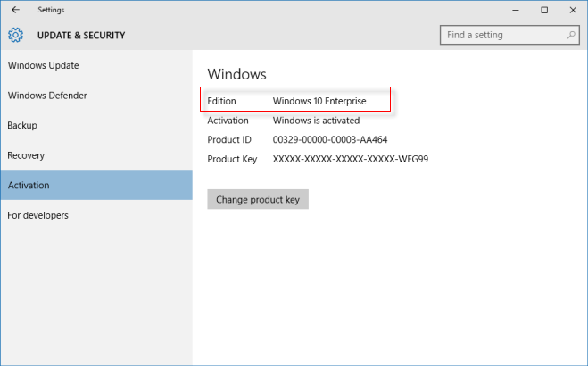The image size is (588, 366).
Task: Close the Settings window
Action: pos(573,10)
